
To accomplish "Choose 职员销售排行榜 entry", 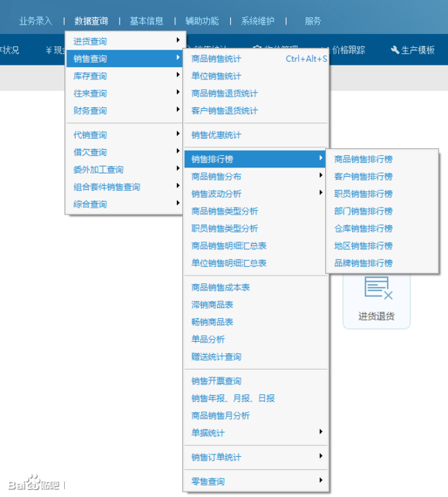I will tap(363, 194).
